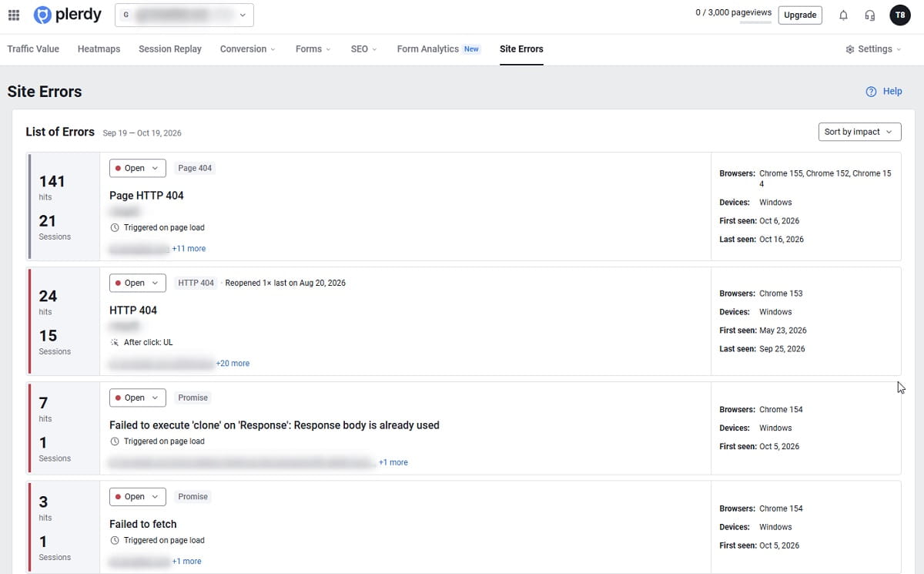Open the apps grid menu icon

click(x=14, y=15)
